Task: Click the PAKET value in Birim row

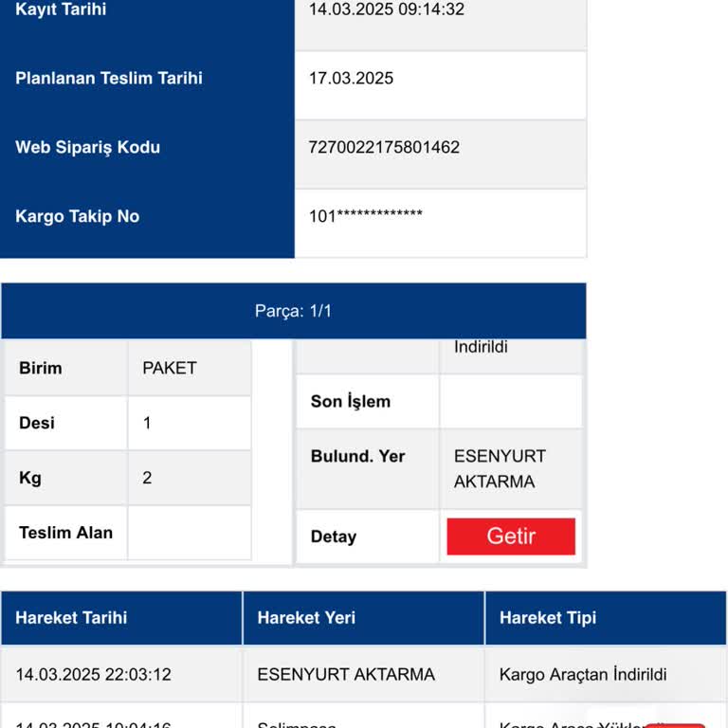Action: coord(170,368)
